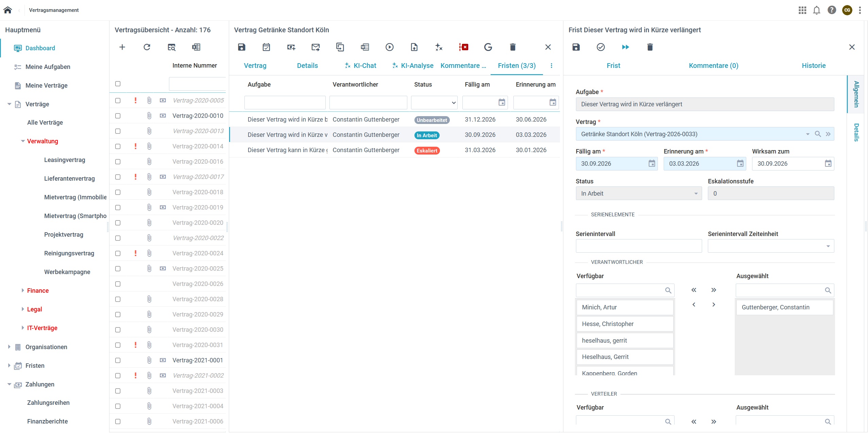Tick the checkbox next to Vertrag-2021-0001
The image size is (868, 433).
click(118, 360)
